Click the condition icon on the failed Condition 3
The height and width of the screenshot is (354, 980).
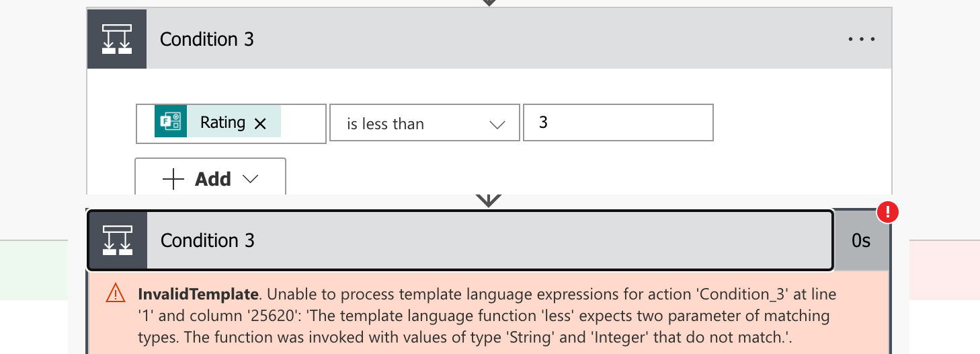click(x=117, y=240)
